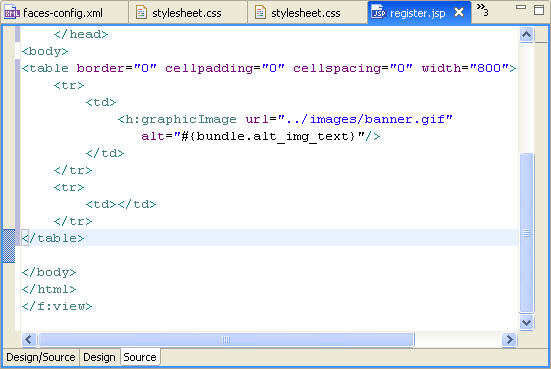
Task: Click the JSP file icon on register.jsp tab
Action: [x=378, y=12]
